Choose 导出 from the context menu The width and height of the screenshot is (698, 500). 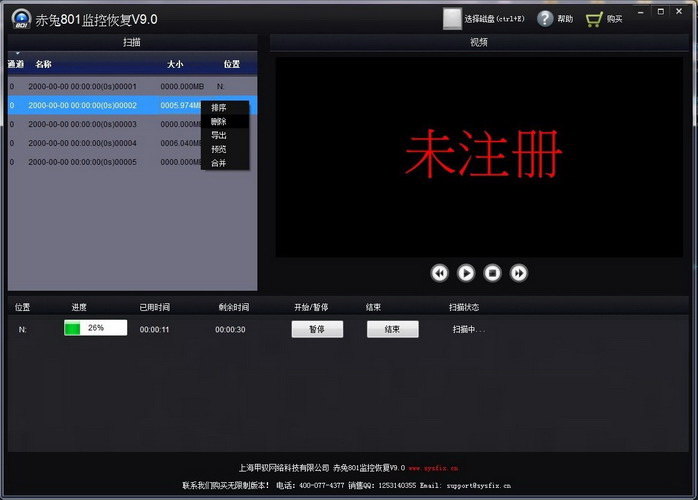click(225, 135)
